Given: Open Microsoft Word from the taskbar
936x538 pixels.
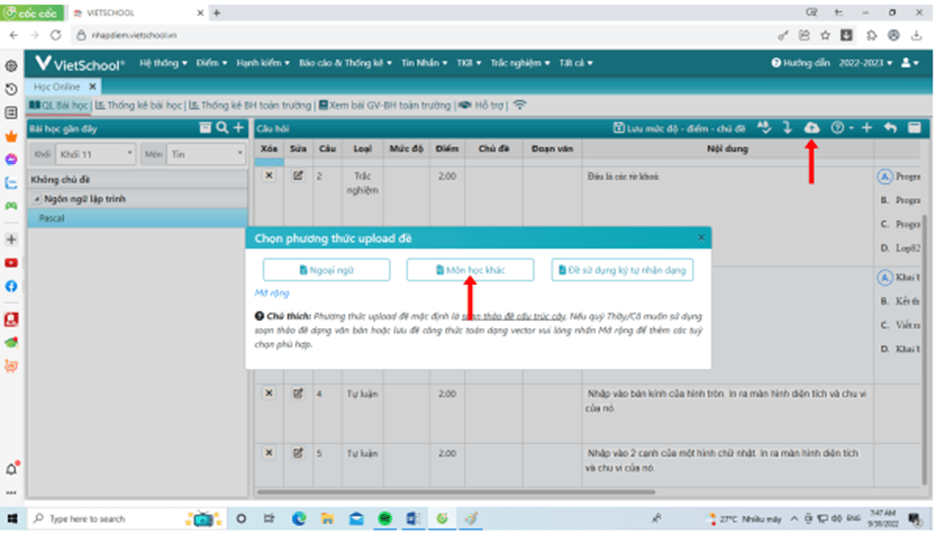Looking at the screenshot, I should tap(412, 519).
